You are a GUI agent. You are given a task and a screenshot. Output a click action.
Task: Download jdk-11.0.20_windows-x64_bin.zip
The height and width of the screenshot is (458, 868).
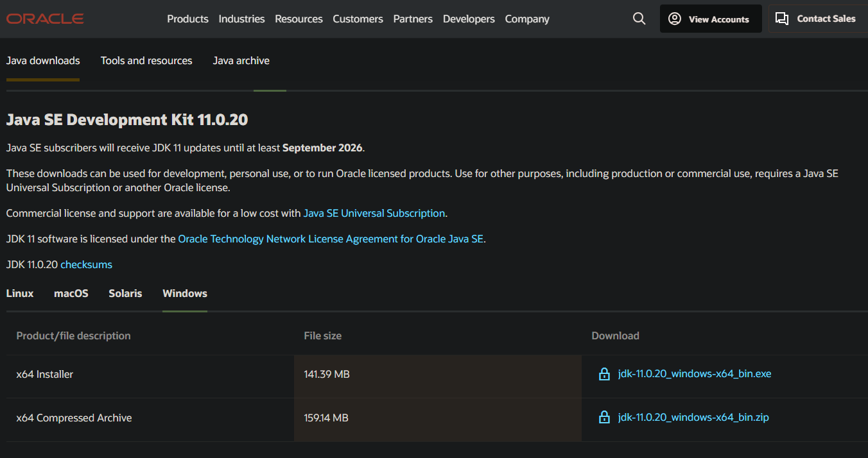[693, 417]
